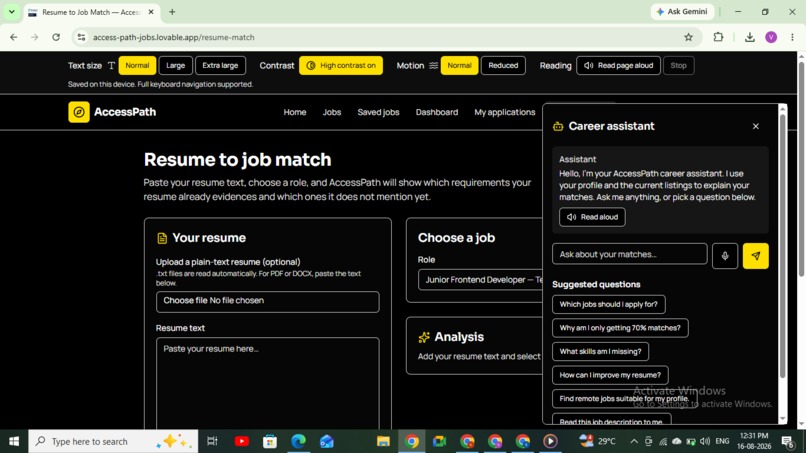
Task: Select 'Find remote jobs suitable for my profile' suggestion
Action: click(625, 398)
